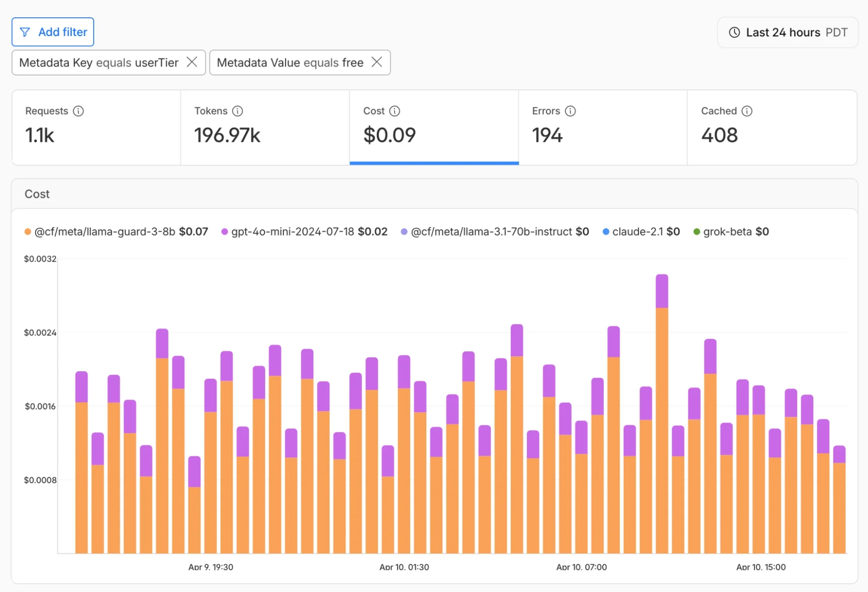Switch to the Requests metric tab

[x=96, y=128]
